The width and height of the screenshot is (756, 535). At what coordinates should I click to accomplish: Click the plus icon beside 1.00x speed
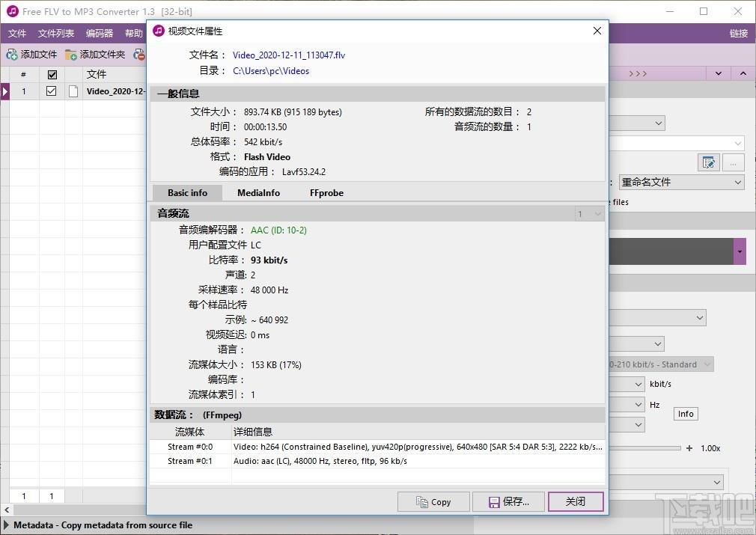click(689, 448)
